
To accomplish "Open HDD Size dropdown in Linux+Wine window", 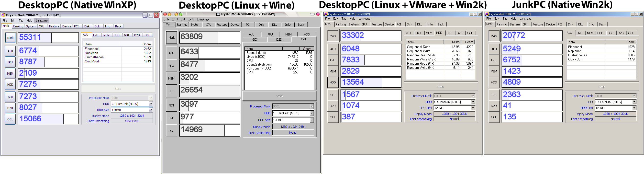I will pos(312,120).
